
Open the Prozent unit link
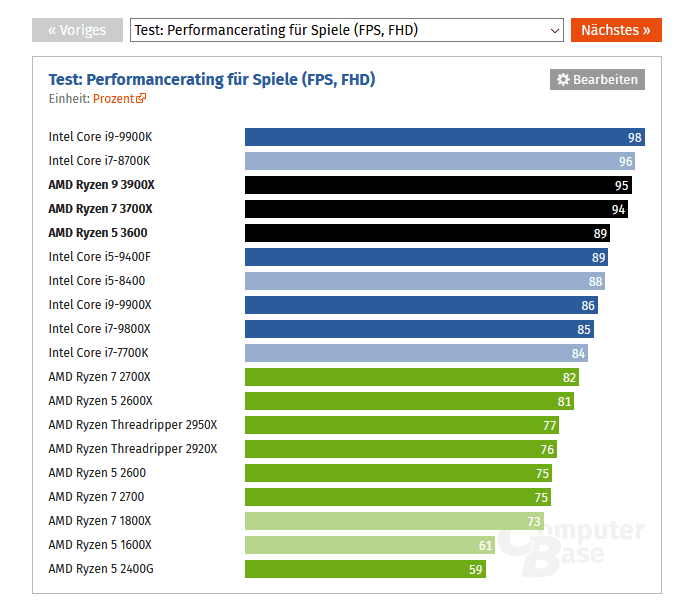[x=113, y=99]
